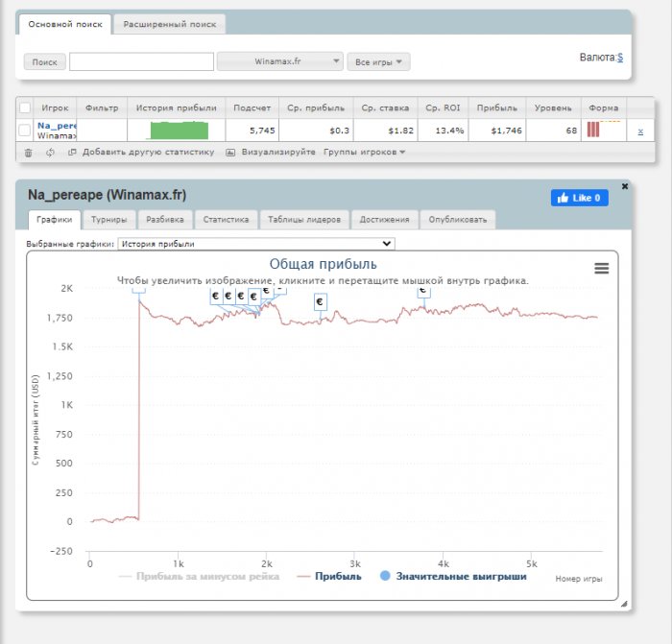Click the Facebook Like thumbs-up button

pyautogui.click(x=580, y=198)
